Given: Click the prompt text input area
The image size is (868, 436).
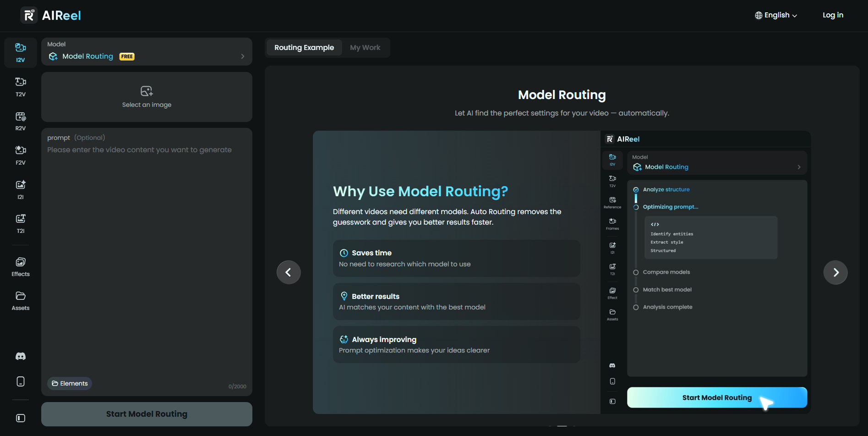Looking at the screenshot, I should [147, 261].
